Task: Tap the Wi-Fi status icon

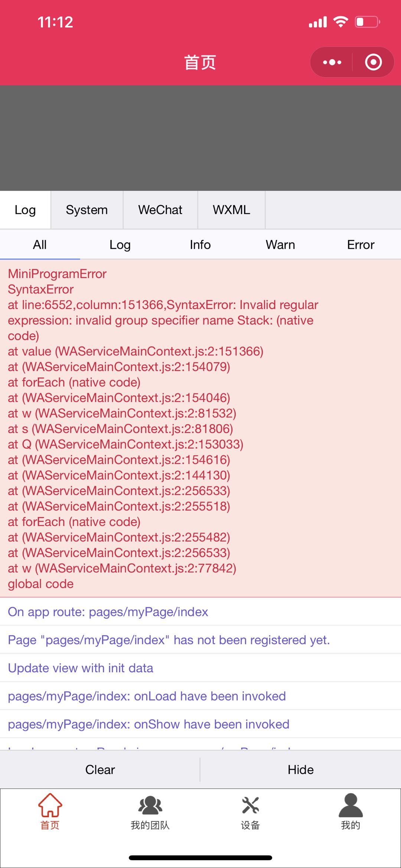Action: (340, 22)
